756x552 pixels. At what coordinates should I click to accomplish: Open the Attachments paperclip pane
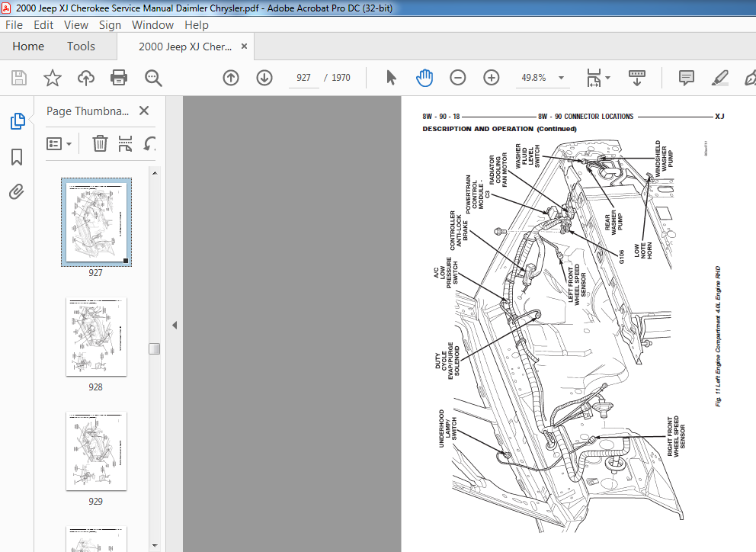click(x=17, y=192)
